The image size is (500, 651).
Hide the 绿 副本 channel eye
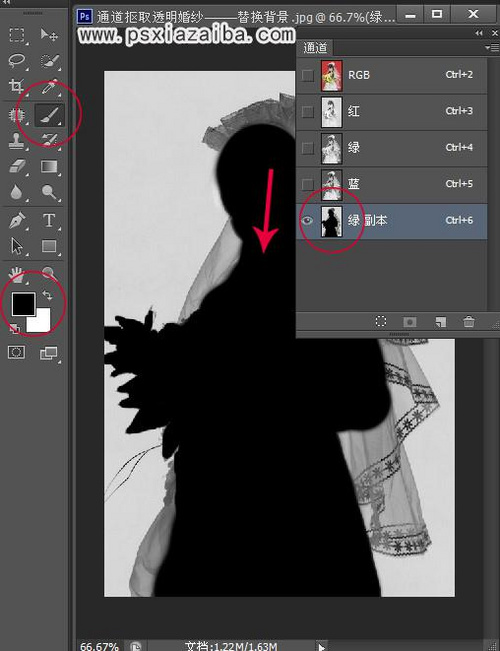pyautogui.click(x=307, y=220)
